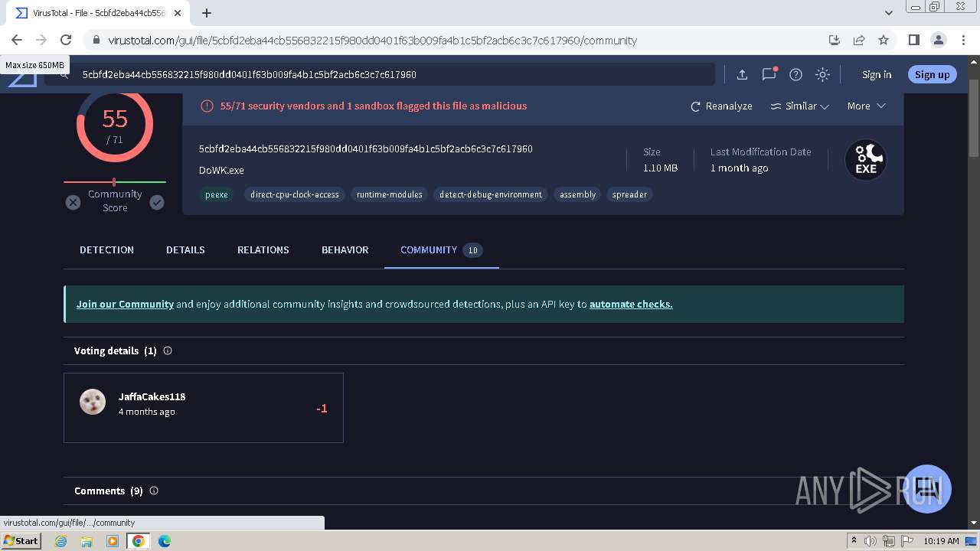Click the hash search input field

(x=380, y=74)
